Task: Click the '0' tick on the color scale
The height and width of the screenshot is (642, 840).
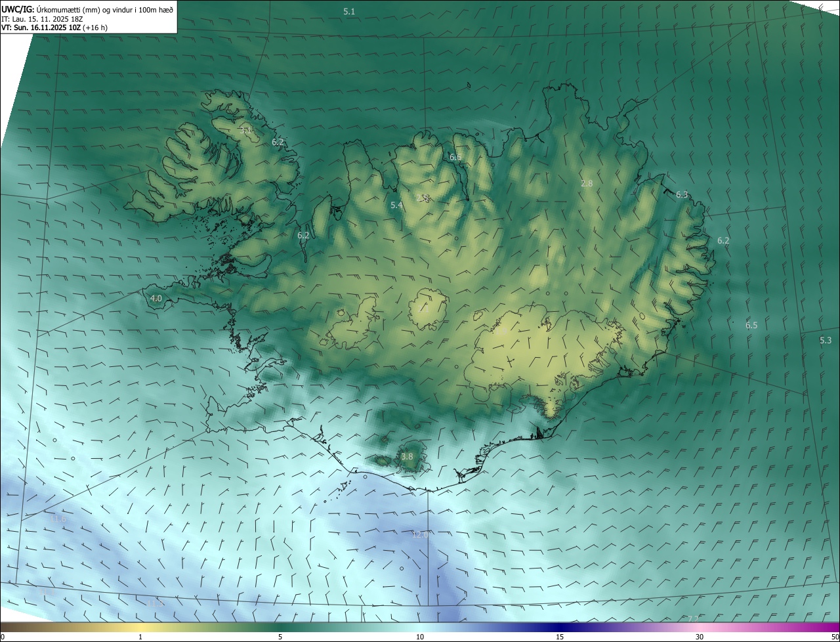Action: [3, 637]
